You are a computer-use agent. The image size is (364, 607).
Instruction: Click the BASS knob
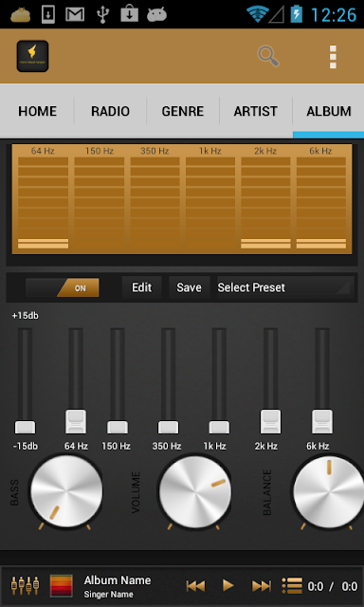click(x=66, y=491)
